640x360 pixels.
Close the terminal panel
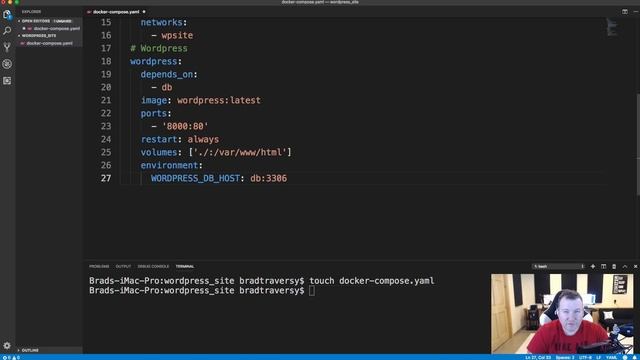pyautogui.click(x=635, y=267)
